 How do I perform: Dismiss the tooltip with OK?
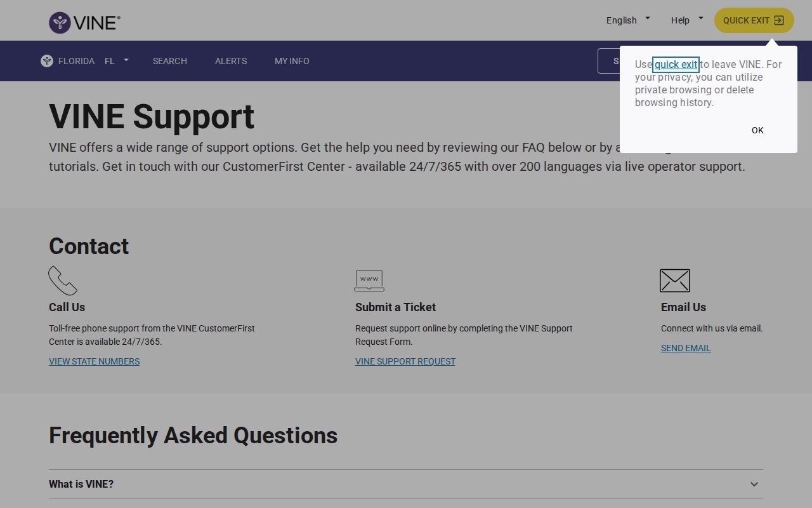click(757, 130)
